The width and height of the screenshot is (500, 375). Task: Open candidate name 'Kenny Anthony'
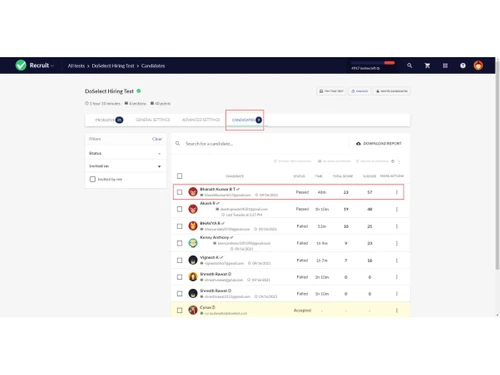(214, 237)
